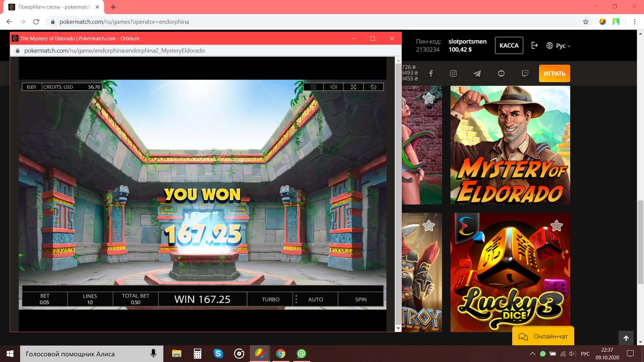Open File Explorer from the taskbar
Image resolution: width=644 pixels, height=362 pixels.
pos(176,354)
